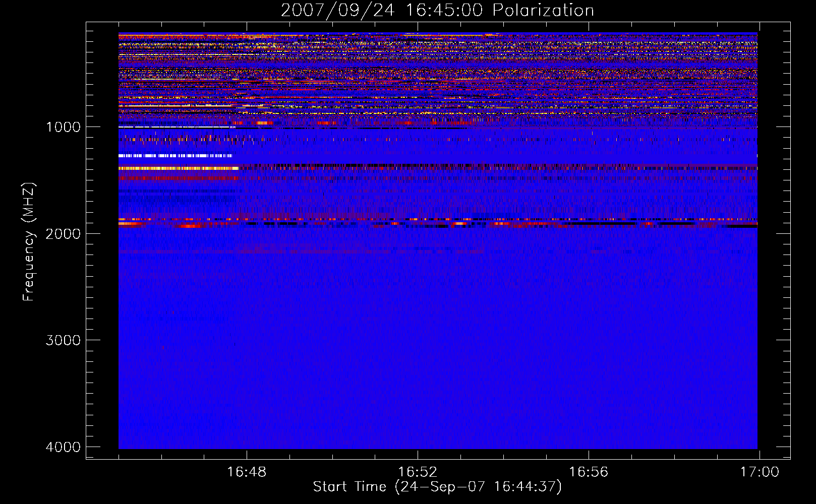Click the white band segment near 1270 MHz
816x504 pixels.
tap(175, 156)
